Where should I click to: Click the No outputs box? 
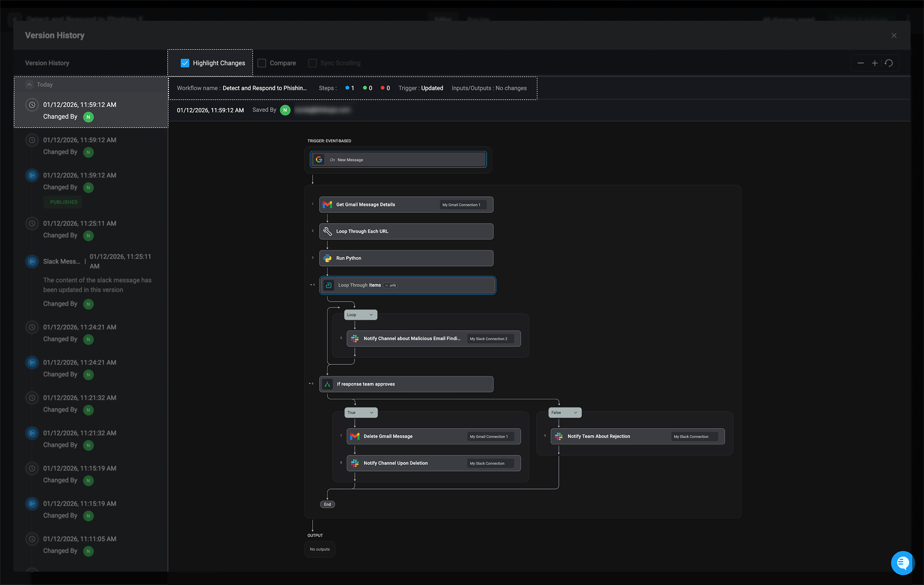point(320,549)
